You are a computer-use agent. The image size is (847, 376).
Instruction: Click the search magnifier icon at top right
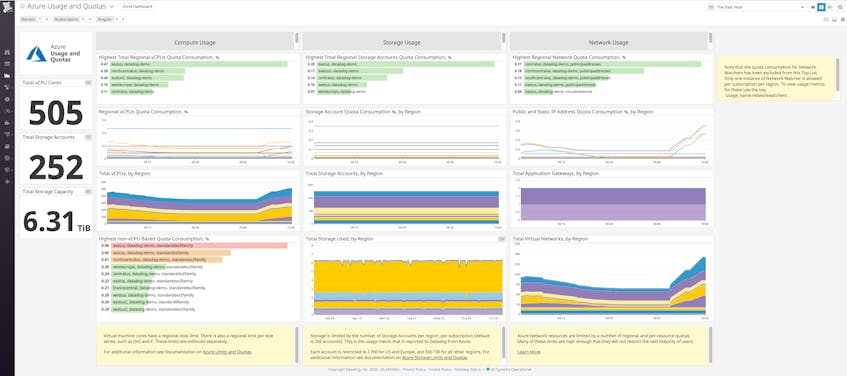pos(840,7)
